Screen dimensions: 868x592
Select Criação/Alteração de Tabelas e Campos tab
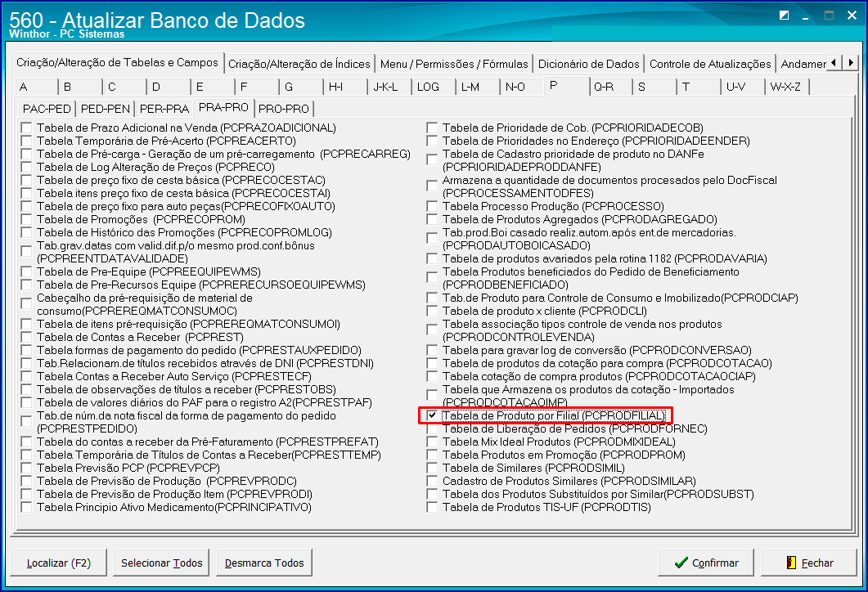pyautogui.click(x=117, y=62)
